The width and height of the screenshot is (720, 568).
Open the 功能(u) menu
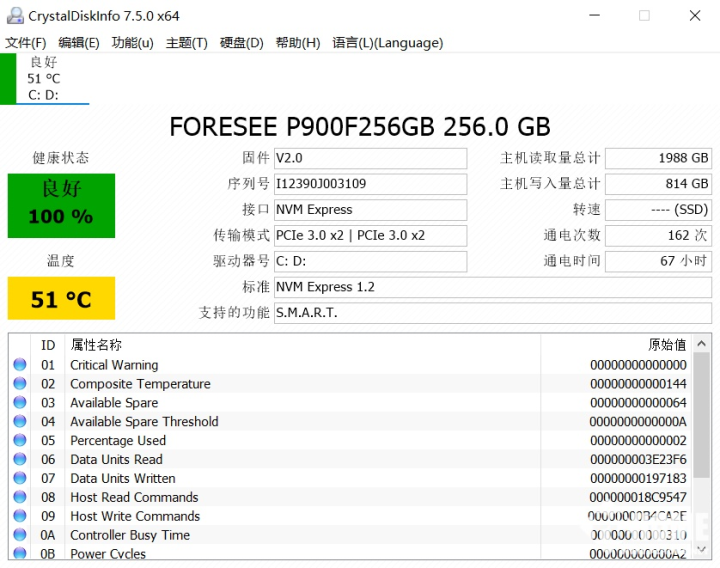coord(133,43)
